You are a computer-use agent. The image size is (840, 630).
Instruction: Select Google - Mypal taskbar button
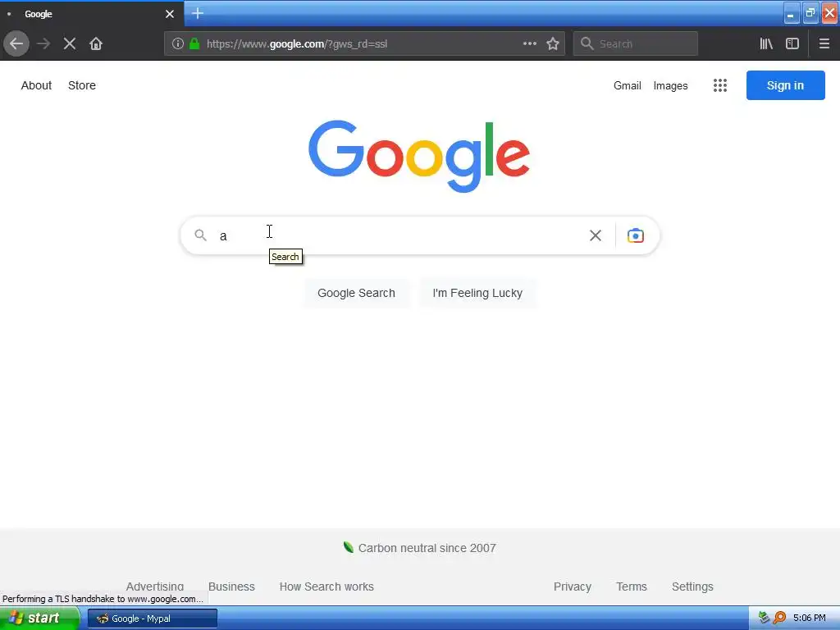click(x=153, y=619)
